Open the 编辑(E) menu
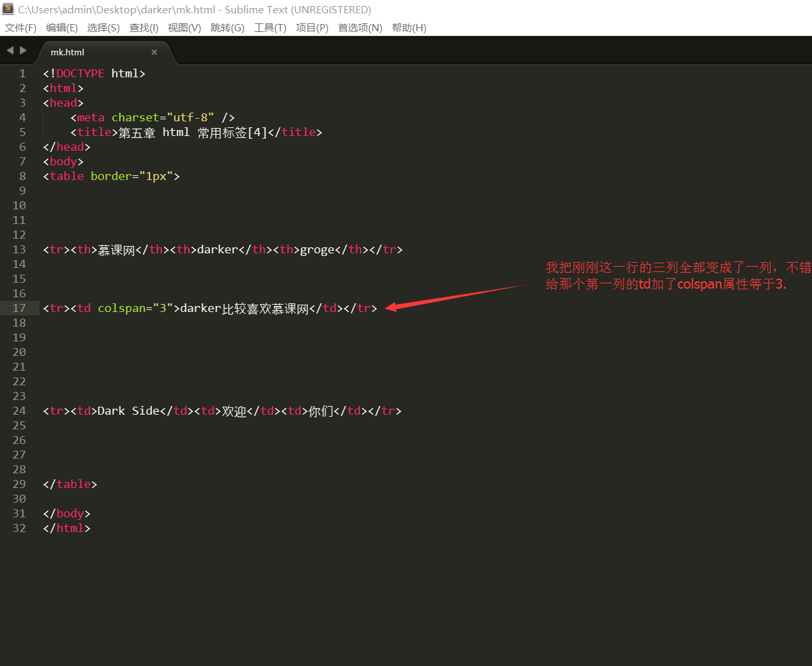 click(x=62, y=27)
